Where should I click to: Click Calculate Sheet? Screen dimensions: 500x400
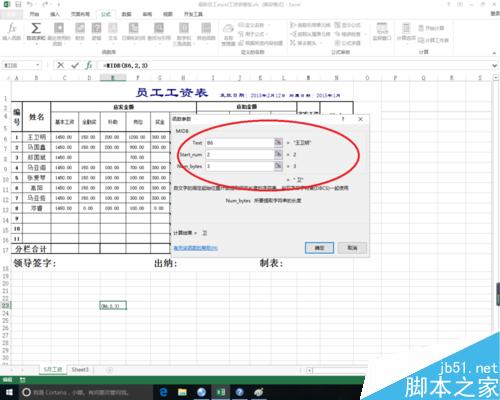433,40
